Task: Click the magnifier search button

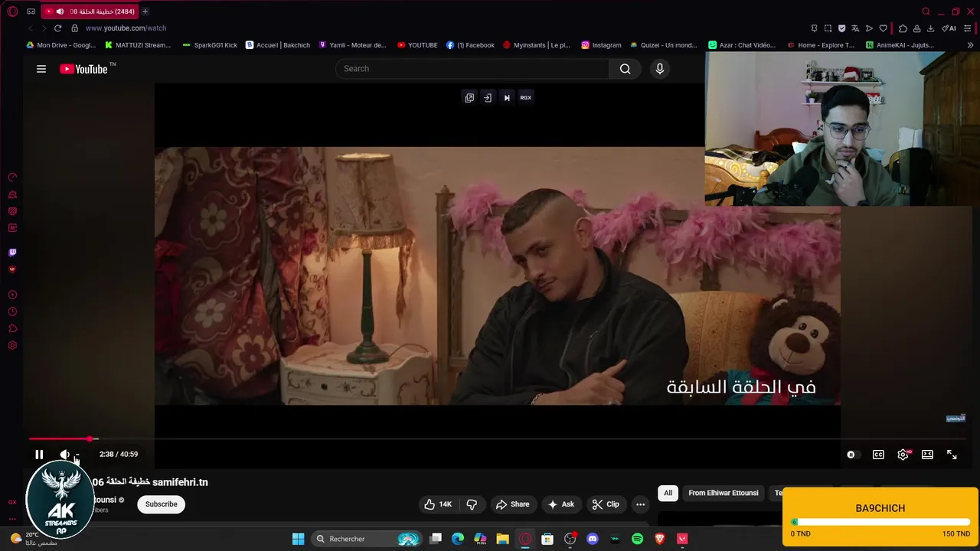Action: [x=626, y=69]
